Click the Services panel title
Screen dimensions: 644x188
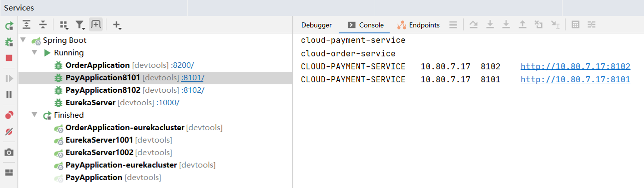pos(19,8)
